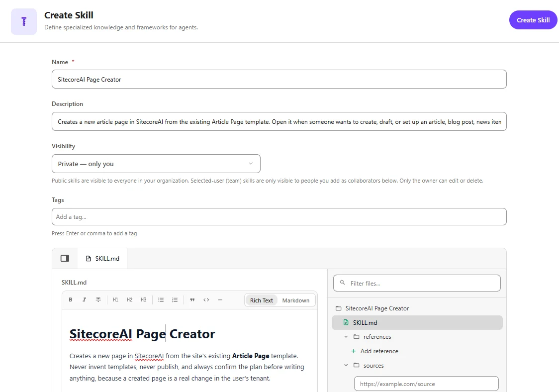Switch the editor to Rich Text mode

click(261, 300)
